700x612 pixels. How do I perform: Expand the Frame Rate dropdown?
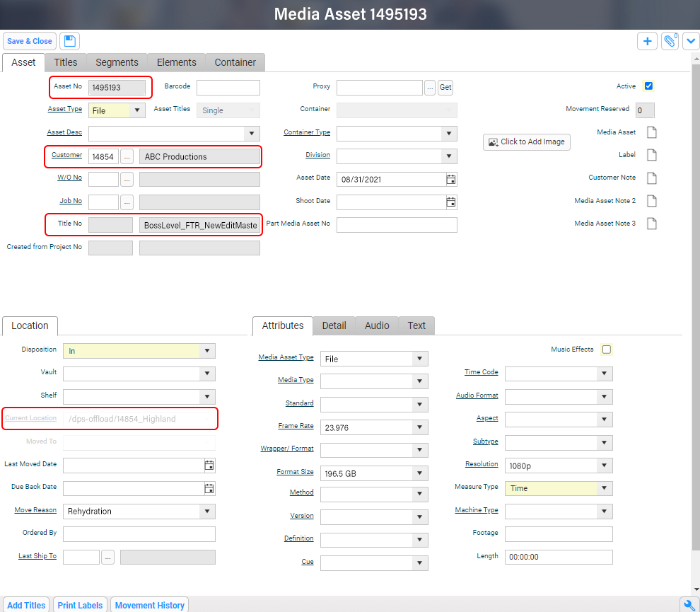[x=420, y=427]
